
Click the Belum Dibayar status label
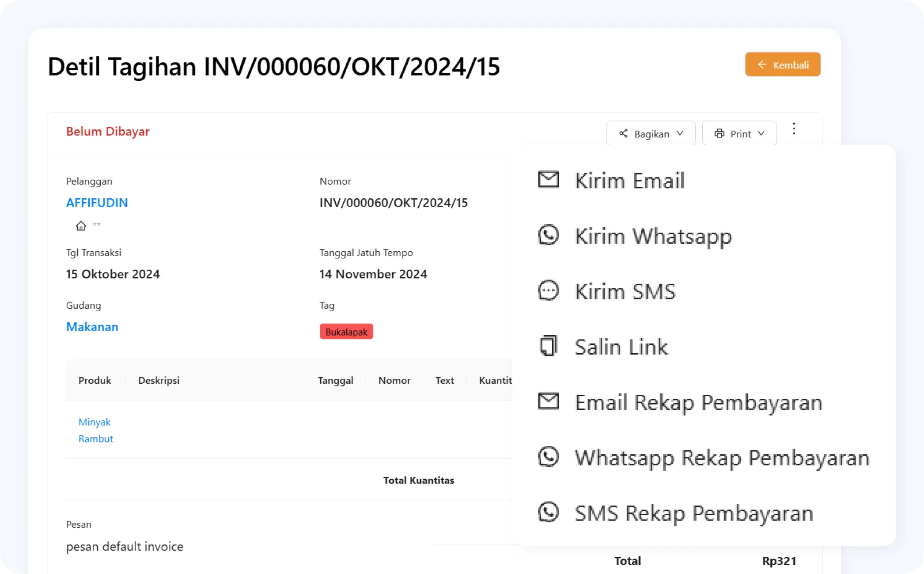coord(108,131)
